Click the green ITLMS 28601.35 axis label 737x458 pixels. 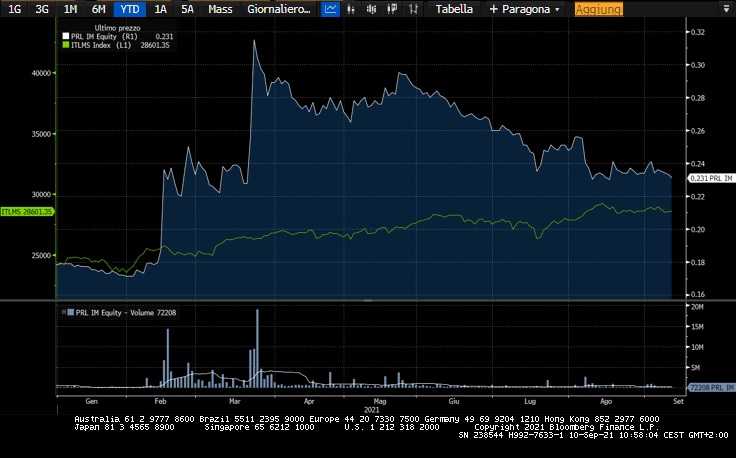point(27,212)
